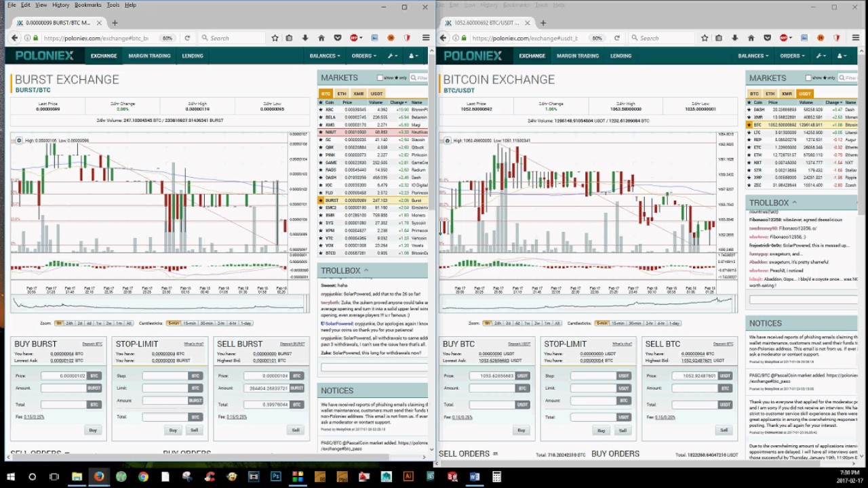Open downloads arrow in left window
Screen dimensions: 868x488
pos(305,38)
